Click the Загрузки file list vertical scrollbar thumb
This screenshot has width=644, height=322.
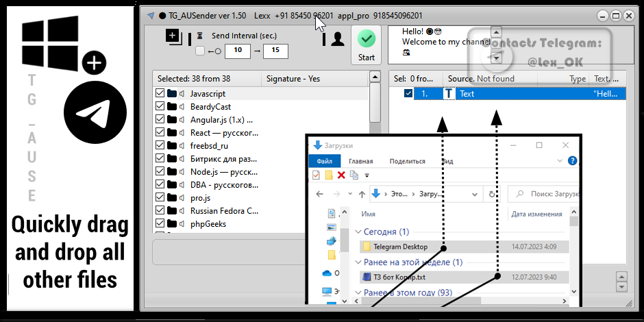(x=573, y=222)
